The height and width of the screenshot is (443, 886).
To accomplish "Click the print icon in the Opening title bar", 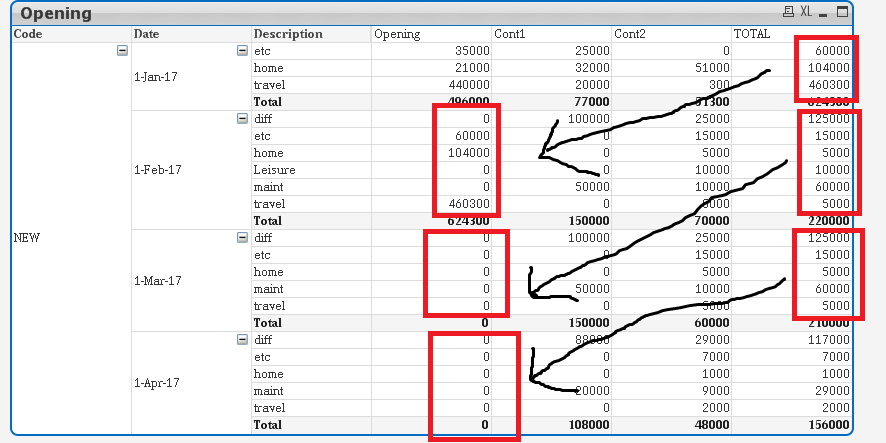I will [x=788, y=11].
